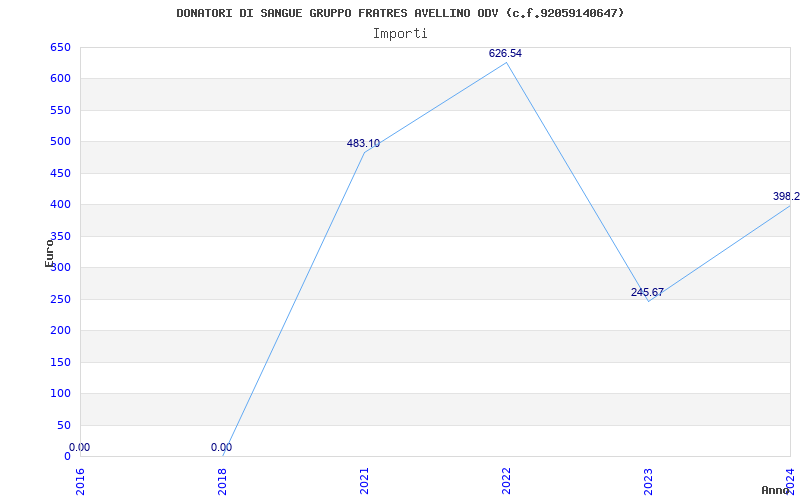
Task: Click the 2022 x-axis year label
Action: point(506,482)
